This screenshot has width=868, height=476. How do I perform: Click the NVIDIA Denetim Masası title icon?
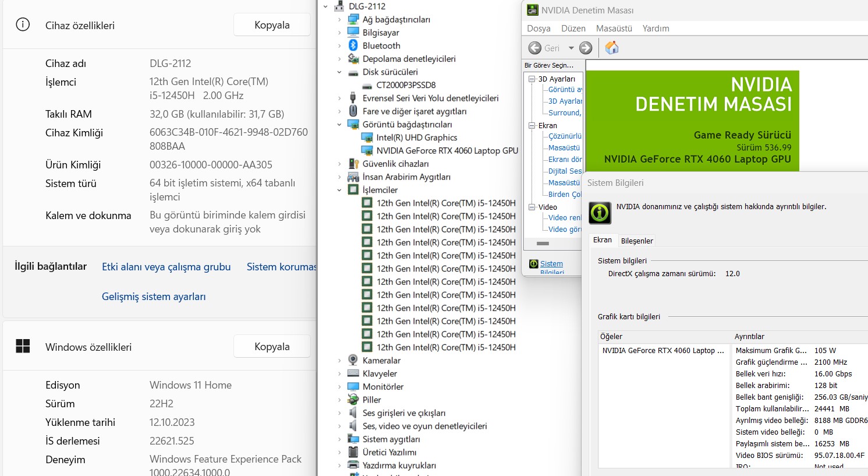click(x=532, y=10)
